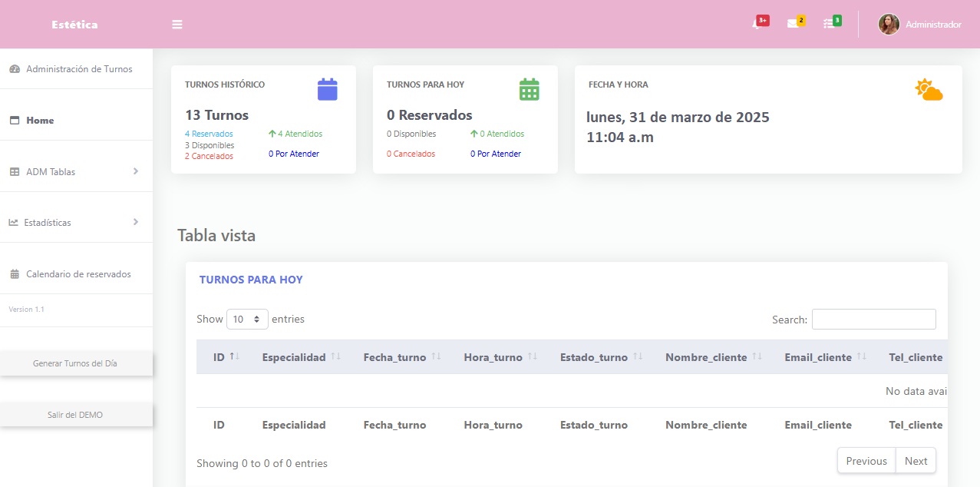Open the notifications bell showing 3+ alerts
The image size is (980, 487).
tap(761, 22)
